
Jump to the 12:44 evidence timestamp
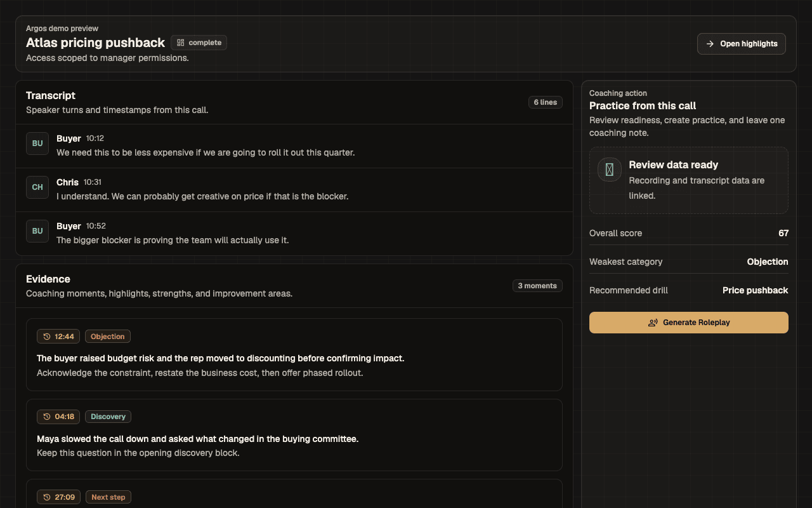click(x=58, y=337)
